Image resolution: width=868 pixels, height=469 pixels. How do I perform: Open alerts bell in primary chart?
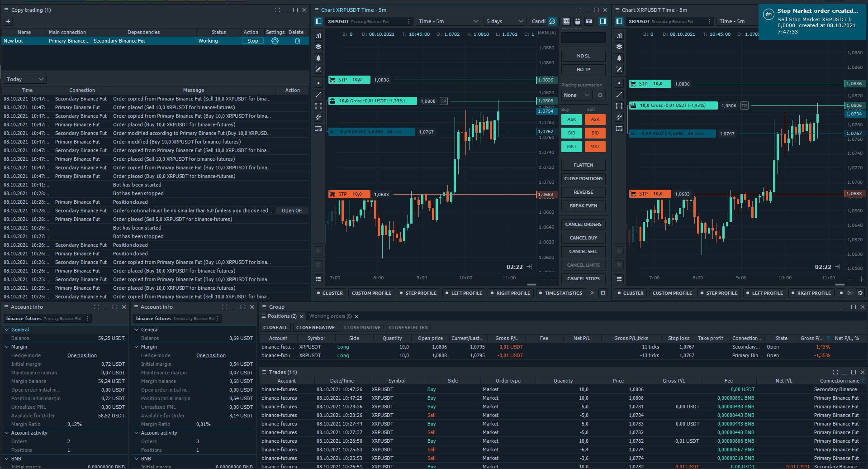[318, 58]
